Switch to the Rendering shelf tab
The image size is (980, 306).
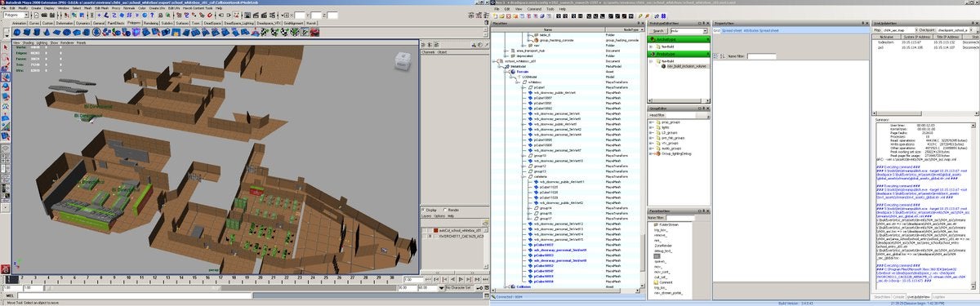point(151,23)
